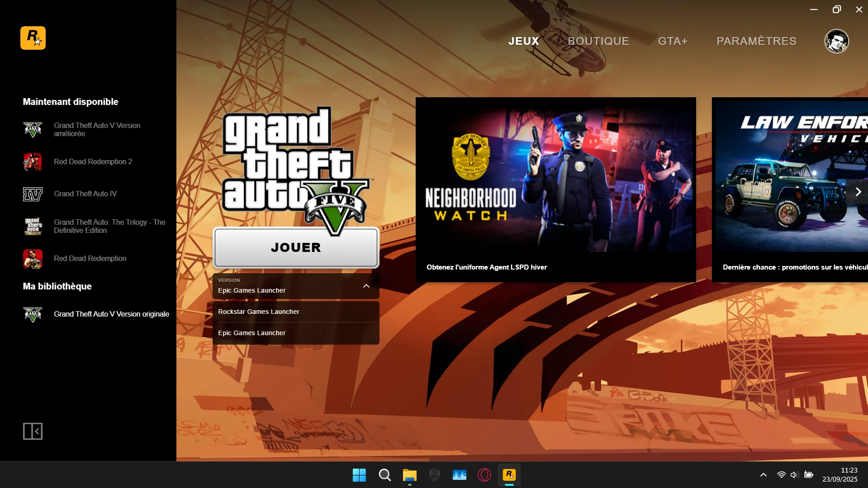Click the Rockstar Games logo icon
Viewport: 868px width, 488px height.
(x=33, y=38)
